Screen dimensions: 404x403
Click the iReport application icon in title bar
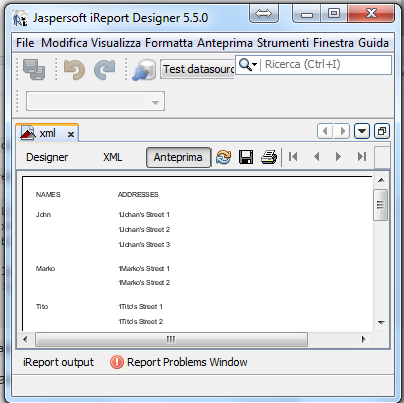click(20, 18)
